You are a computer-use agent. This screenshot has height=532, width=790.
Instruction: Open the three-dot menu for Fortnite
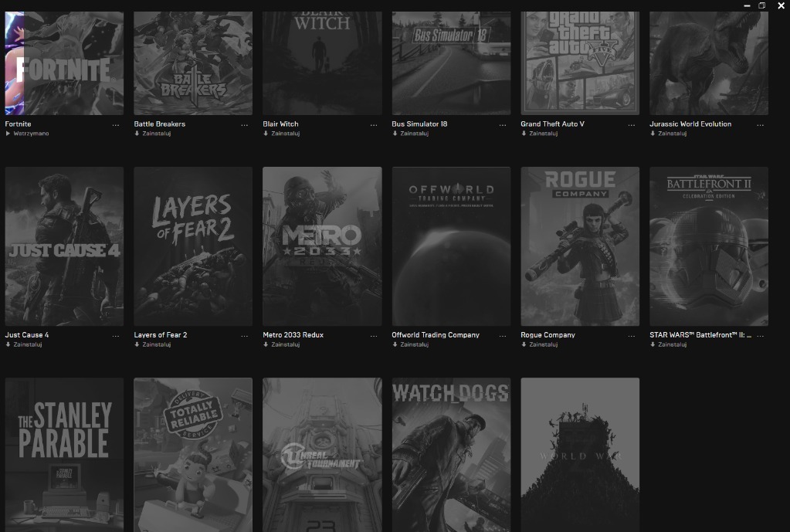click(x=115, y=125)
